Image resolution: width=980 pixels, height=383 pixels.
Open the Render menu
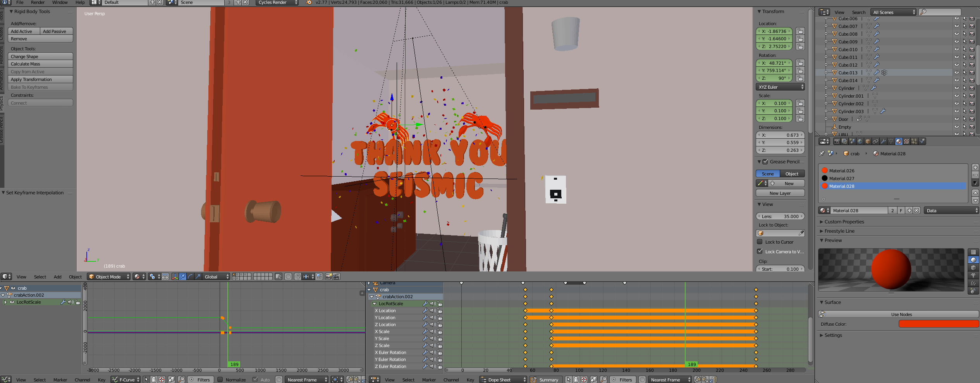coord(38,2)
